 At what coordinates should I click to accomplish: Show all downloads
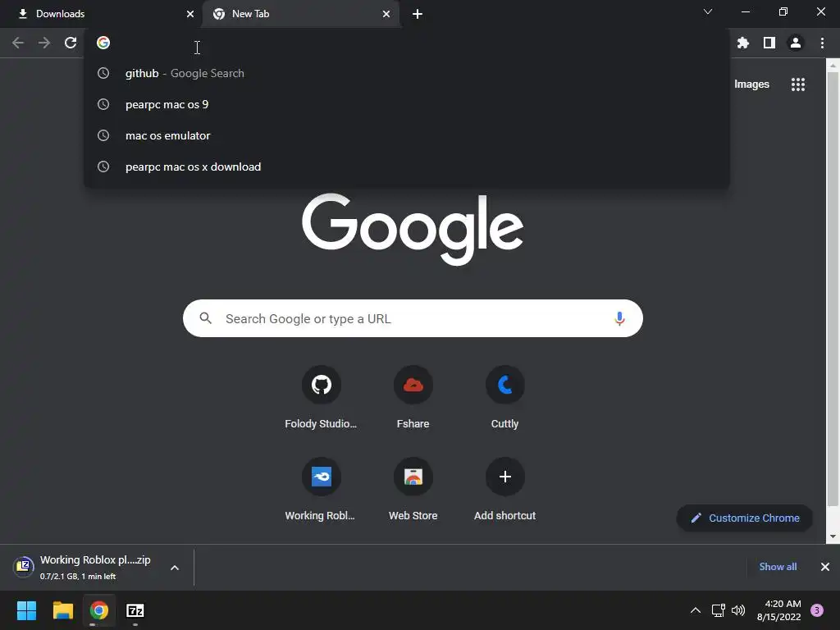pos(778,567)
